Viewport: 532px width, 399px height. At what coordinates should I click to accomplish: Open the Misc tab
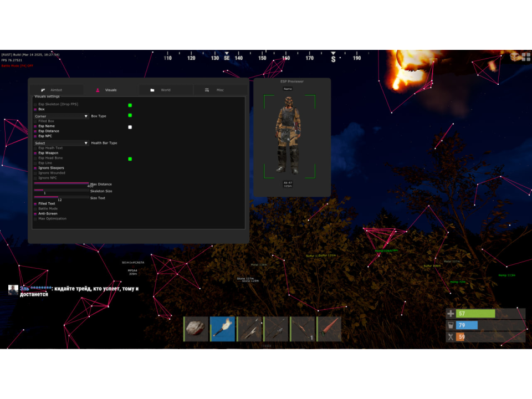(220, 90)
